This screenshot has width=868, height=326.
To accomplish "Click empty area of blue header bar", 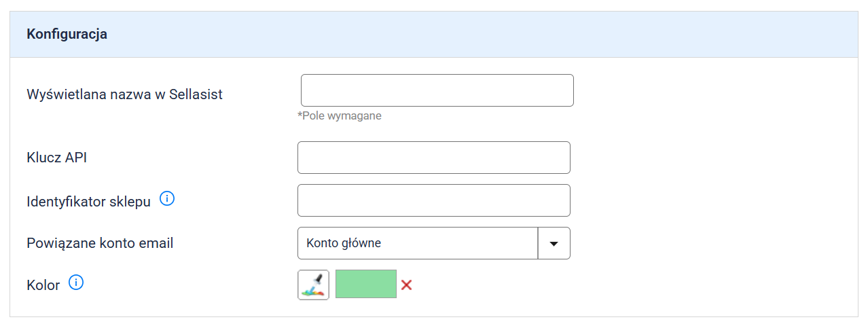I will [475, 34].
